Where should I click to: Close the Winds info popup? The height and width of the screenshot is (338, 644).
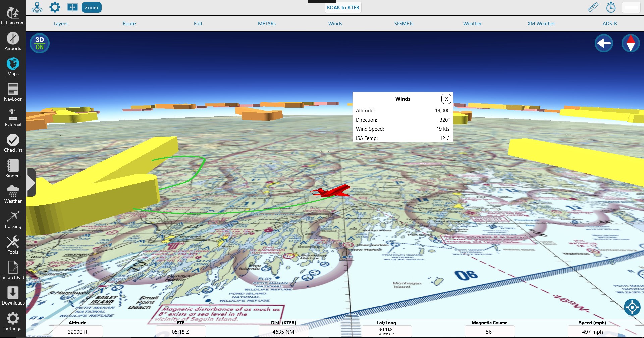point(446,99)
